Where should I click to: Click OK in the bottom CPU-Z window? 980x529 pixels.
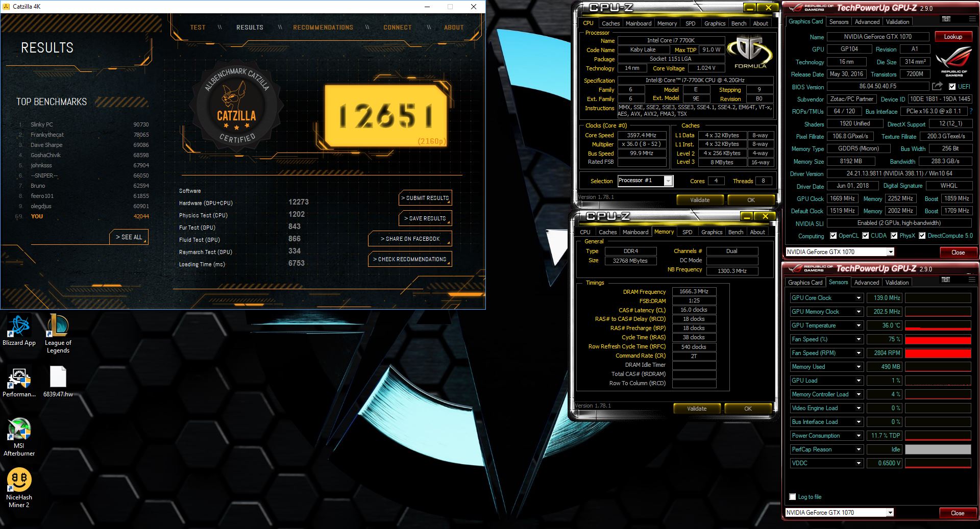point(748,409)
